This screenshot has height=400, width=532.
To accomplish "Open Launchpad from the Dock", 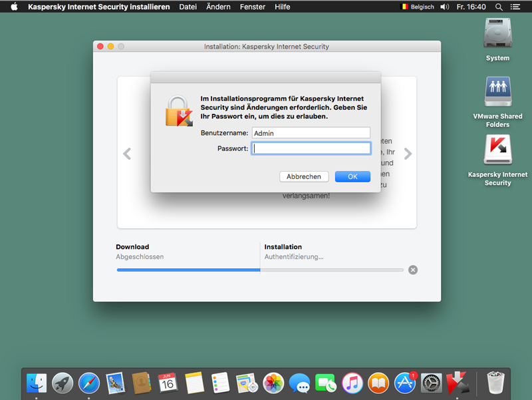I will [63, 383].
